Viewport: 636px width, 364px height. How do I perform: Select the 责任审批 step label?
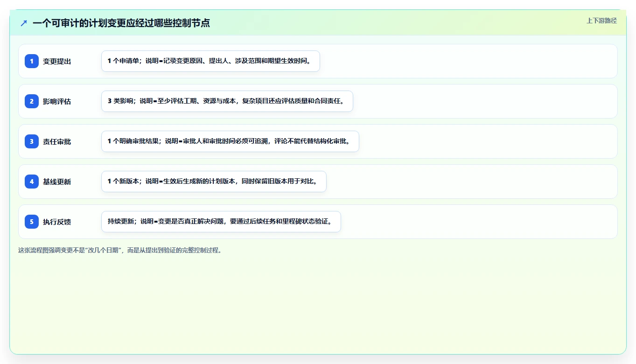57,141
